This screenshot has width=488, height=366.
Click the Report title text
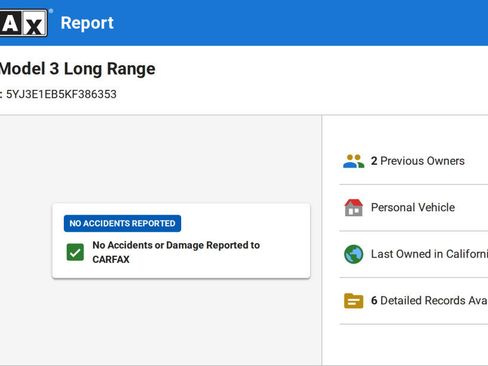(x=87, y=23)
